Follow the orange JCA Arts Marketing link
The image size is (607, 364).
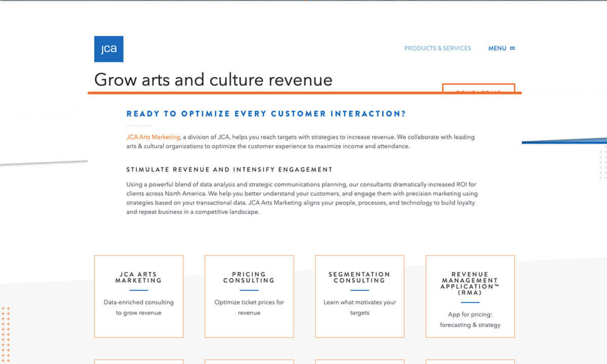click(153, 137)
